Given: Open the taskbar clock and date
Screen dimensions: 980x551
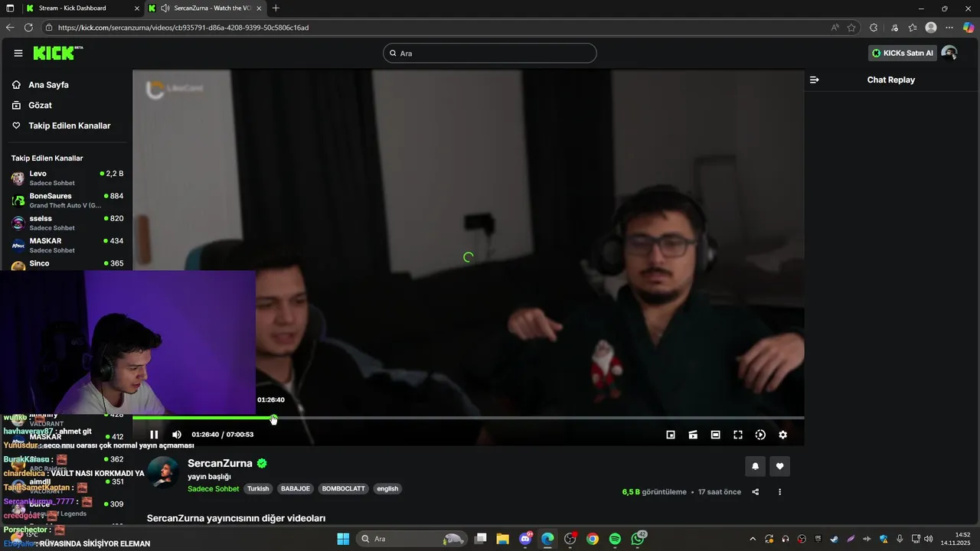Looking at the screenshot, I should (955, 539).
